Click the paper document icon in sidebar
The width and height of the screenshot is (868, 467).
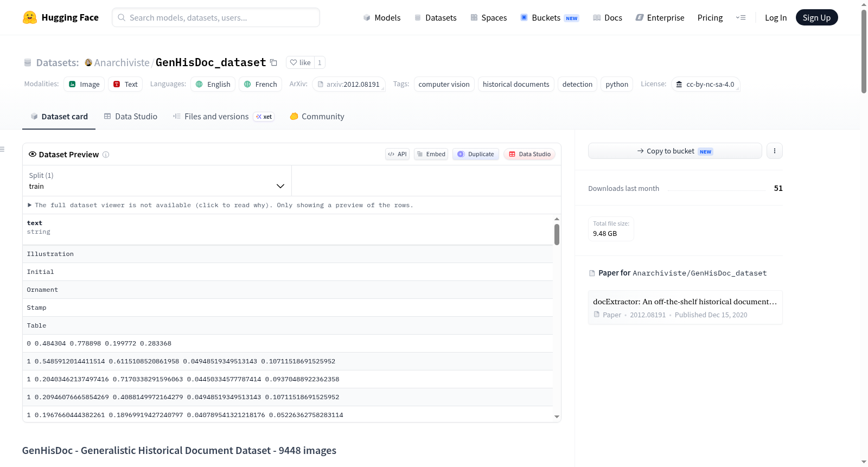tap(592, 273)
